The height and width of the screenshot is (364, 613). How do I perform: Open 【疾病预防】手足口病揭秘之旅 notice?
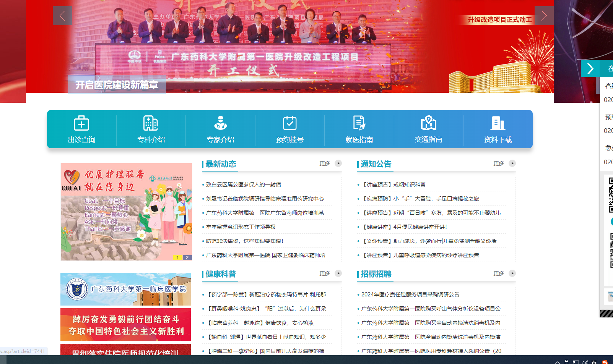420,199
